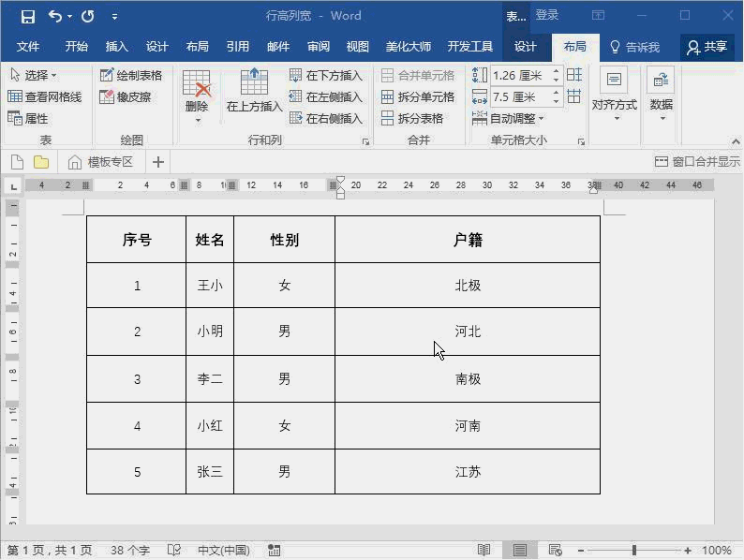
Task: Toggle 查看网格线 gridlines
Action: pyautogui.click(x=45, y=96)
